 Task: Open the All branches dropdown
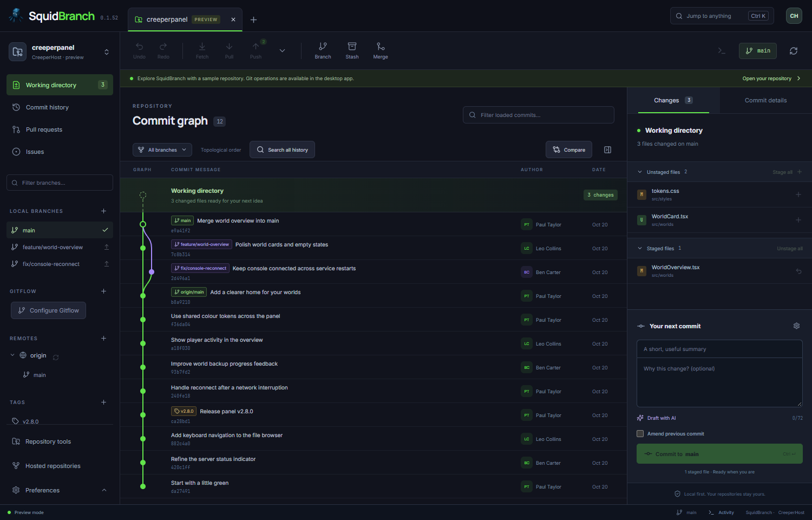162,150
